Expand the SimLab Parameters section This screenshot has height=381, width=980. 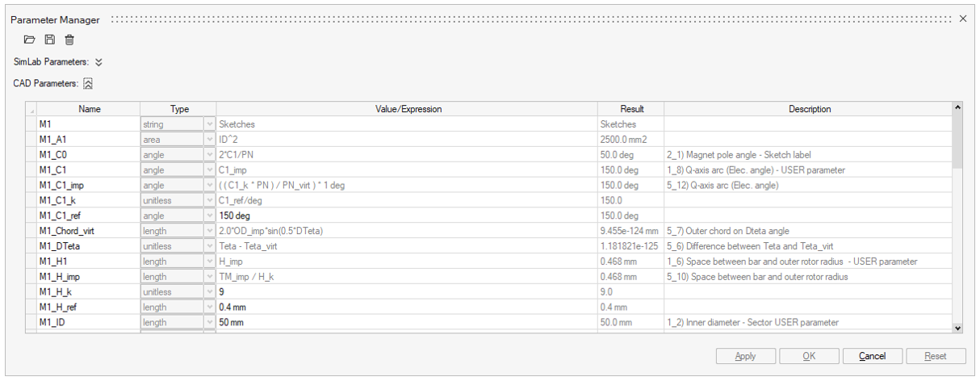(98, 61)
